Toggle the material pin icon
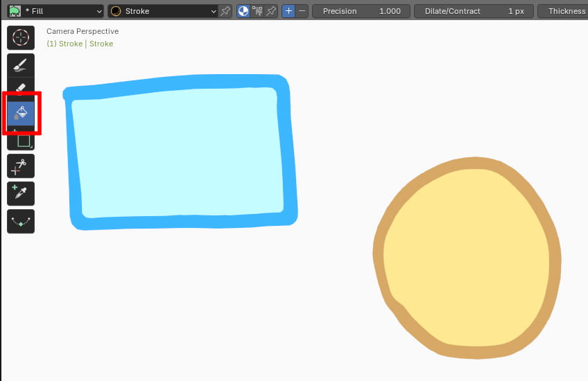This screenshot has height=381, width=588. click(225, 11)
